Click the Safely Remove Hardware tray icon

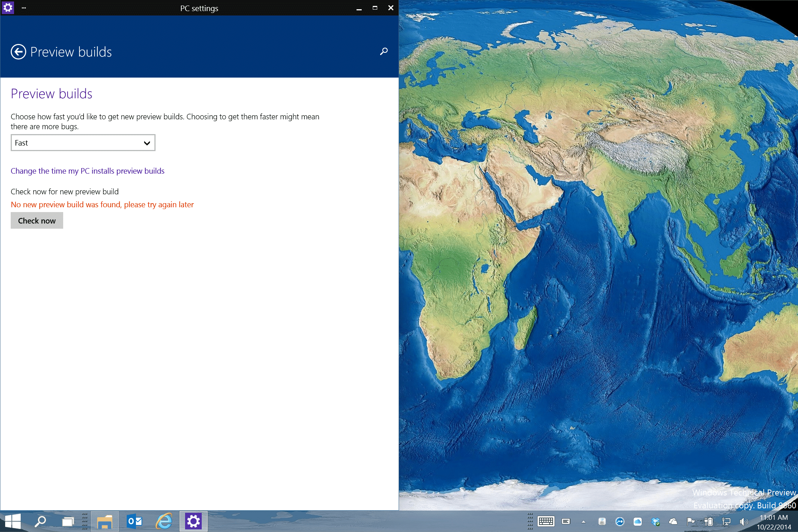[x=602, y=521]
